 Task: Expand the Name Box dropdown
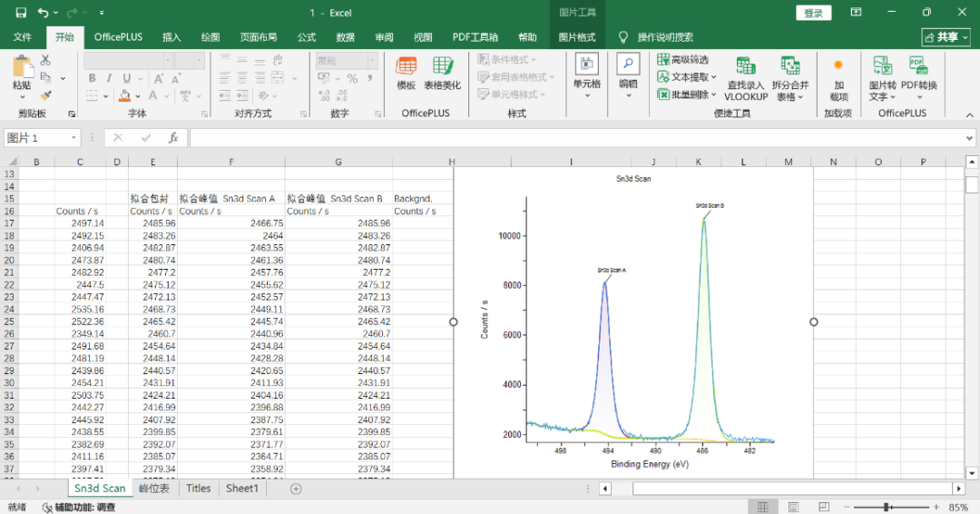pos(73,138)
